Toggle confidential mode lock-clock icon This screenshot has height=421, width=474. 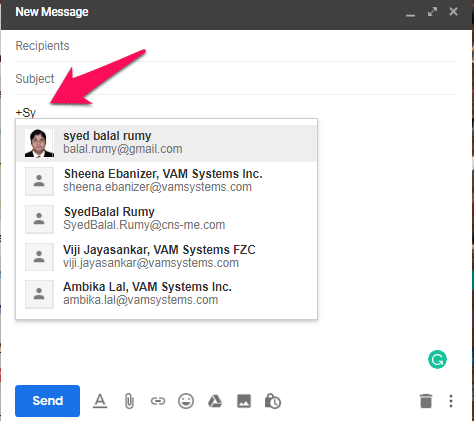(273, 401)
